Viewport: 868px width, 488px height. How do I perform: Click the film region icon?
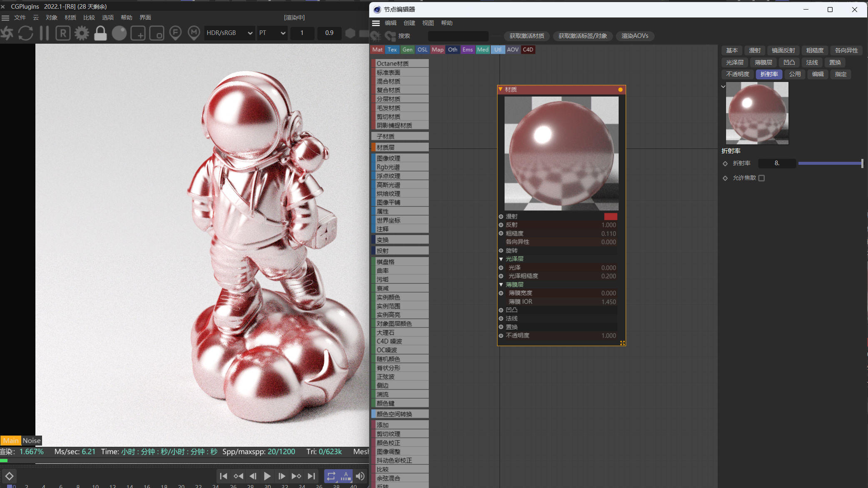tap(157, 33)
